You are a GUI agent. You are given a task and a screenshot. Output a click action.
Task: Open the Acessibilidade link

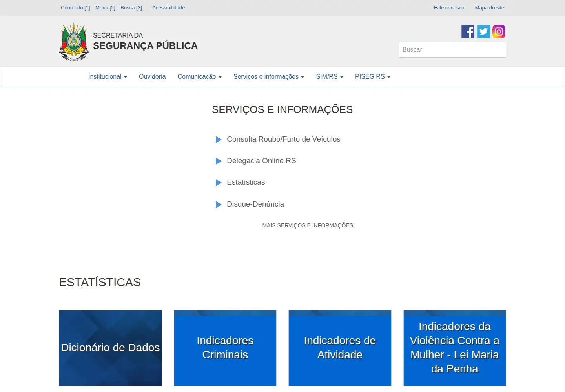[x=168, y=8]
